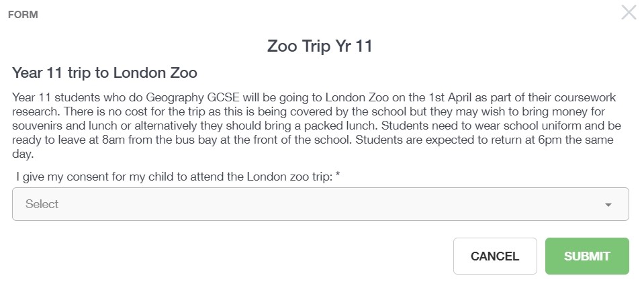Close the form dialog with the X icon
644x290 pixels.
629,12
